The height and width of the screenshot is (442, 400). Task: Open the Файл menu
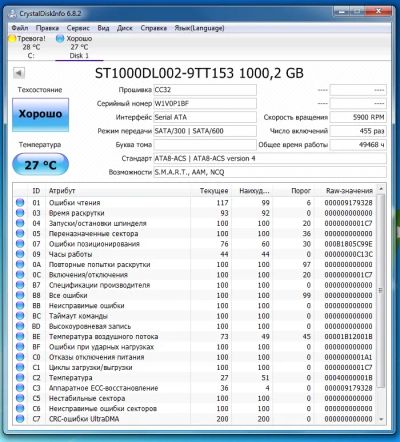[20, 28]
